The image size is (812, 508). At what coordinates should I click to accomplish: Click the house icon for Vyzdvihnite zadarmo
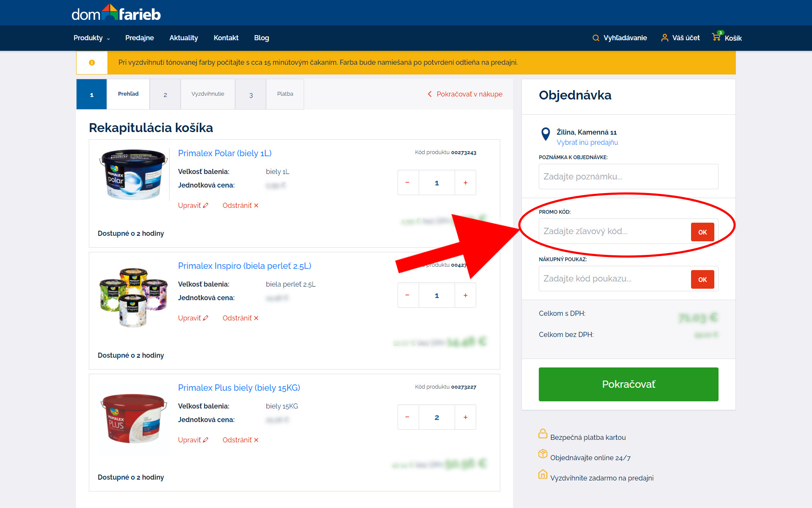tap(543, 474)
